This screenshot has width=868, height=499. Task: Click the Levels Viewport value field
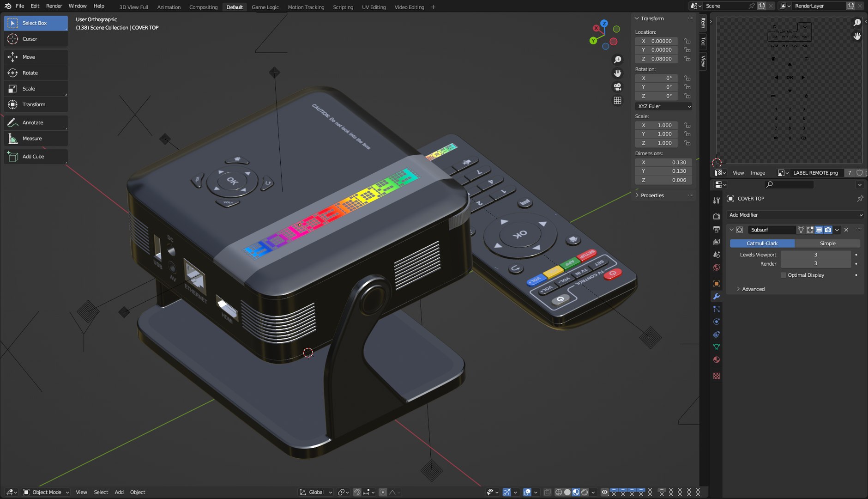coord(815,255)
